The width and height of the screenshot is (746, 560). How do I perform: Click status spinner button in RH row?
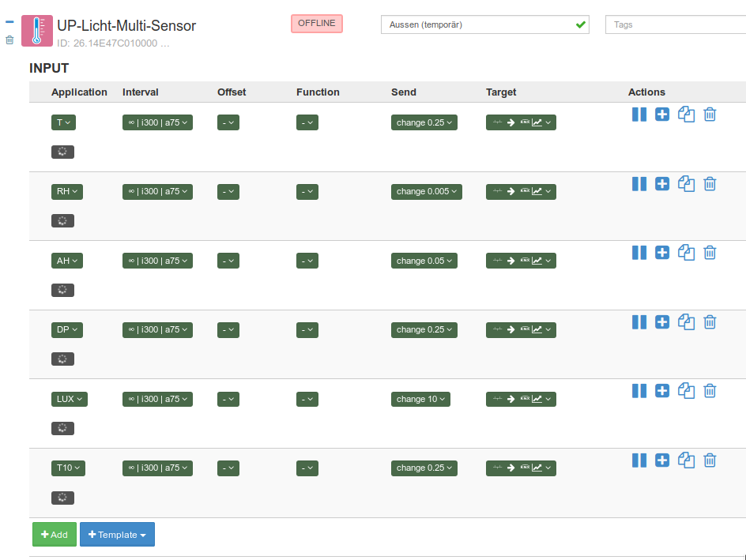[62, 220]
